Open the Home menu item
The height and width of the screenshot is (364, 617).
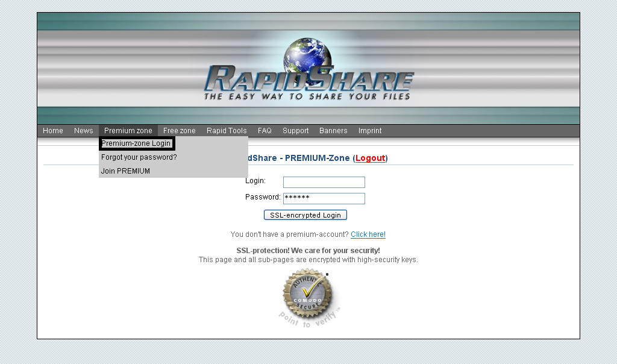53,131
